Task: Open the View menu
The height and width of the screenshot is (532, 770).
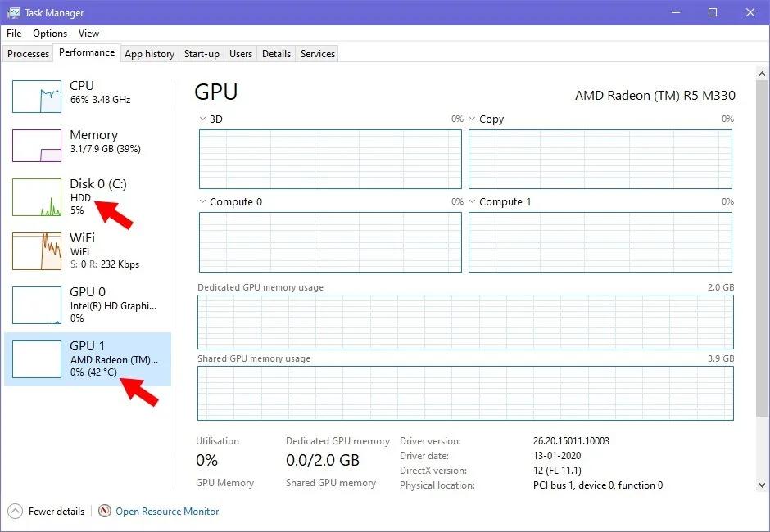Action: [x=88, y=34]
